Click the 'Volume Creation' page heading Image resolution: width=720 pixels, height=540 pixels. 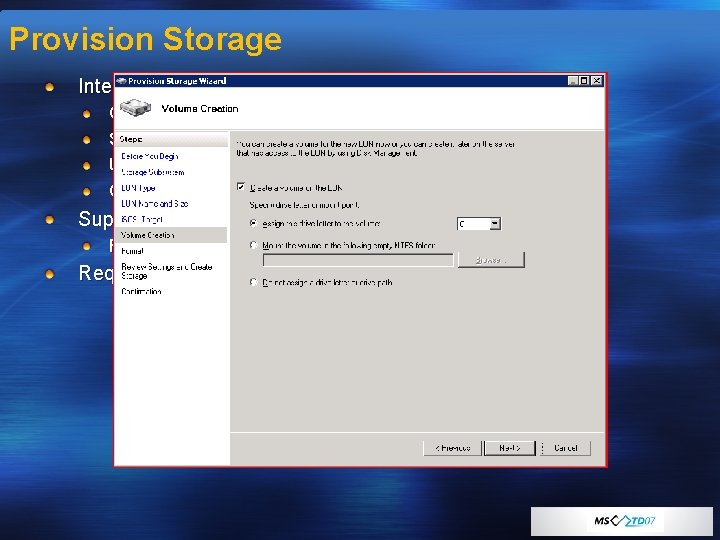(200, 109)
